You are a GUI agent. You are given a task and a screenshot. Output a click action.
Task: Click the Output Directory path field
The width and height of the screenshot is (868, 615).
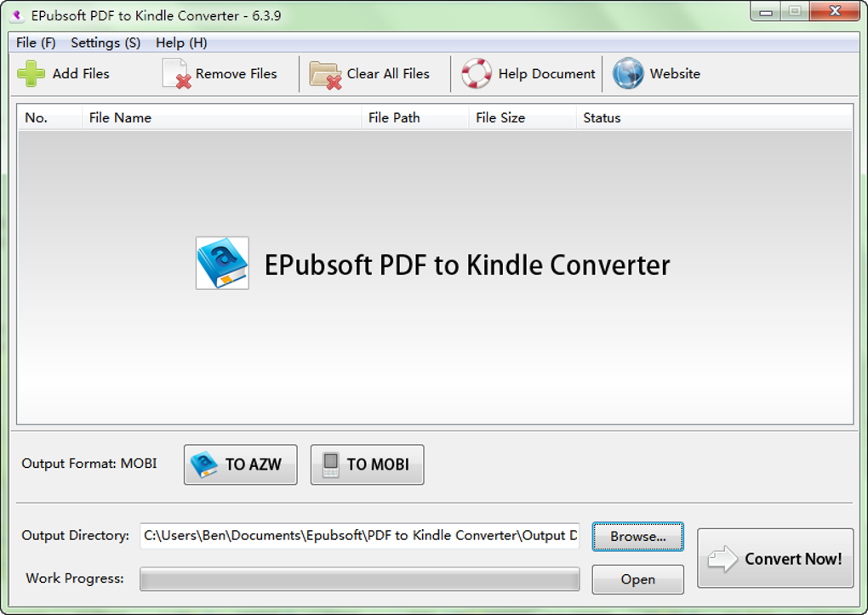pyautogui.click(x=359, y=536)
